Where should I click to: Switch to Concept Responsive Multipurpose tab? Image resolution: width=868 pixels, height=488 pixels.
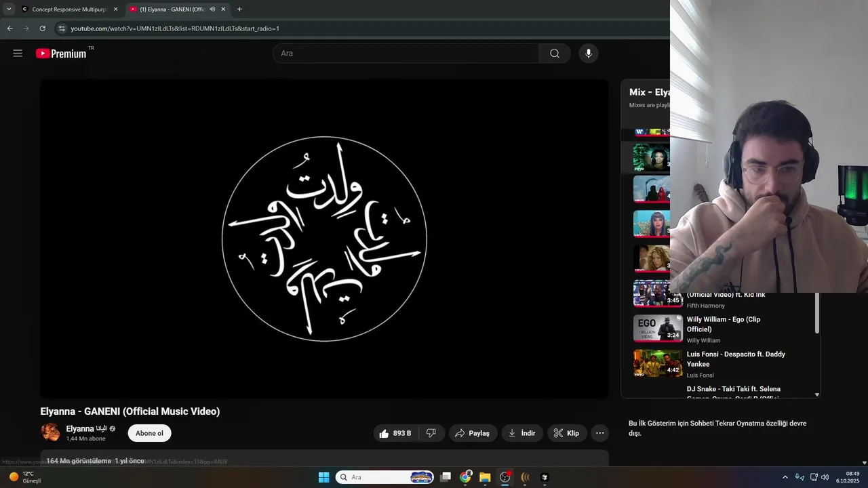69,9
